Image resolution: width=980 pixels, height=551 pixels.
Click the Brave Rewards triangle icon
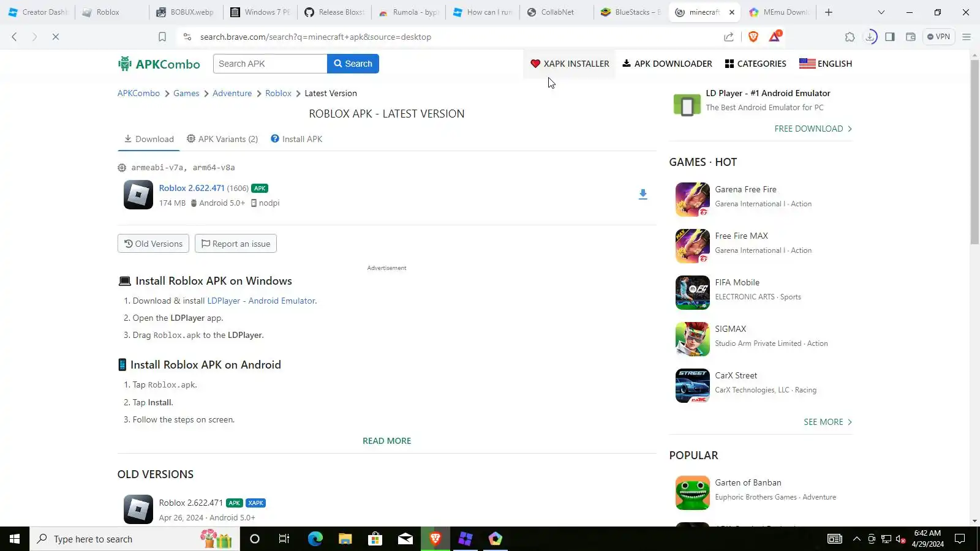pyautogui.click(x=775, y=37)
